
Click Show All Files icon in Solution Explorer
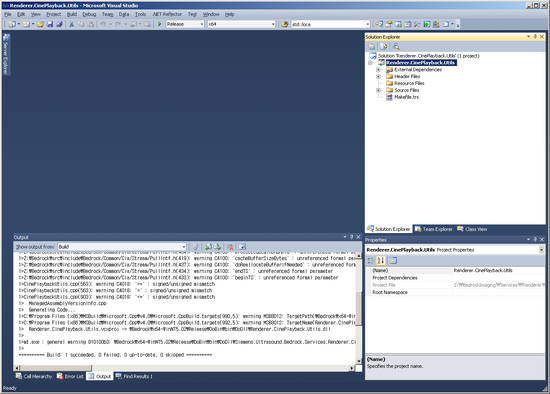click(x=384, y=46)
